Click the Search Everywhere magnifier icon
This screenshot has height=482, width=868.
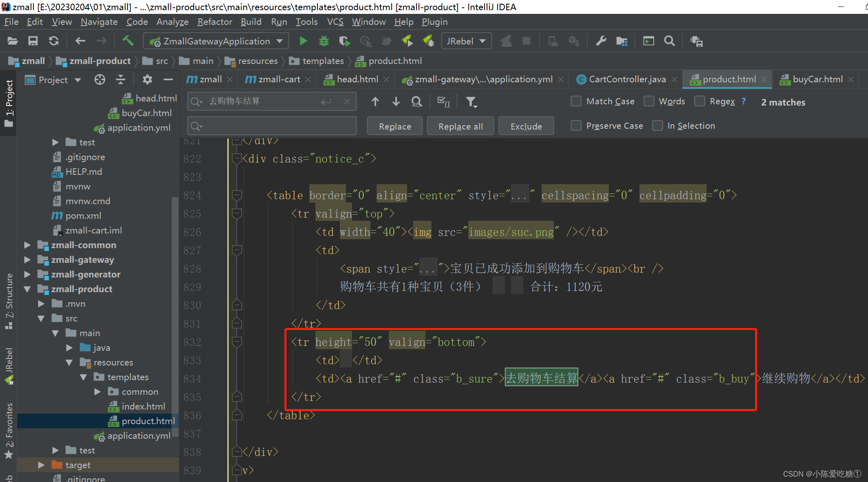pos(669,41)
